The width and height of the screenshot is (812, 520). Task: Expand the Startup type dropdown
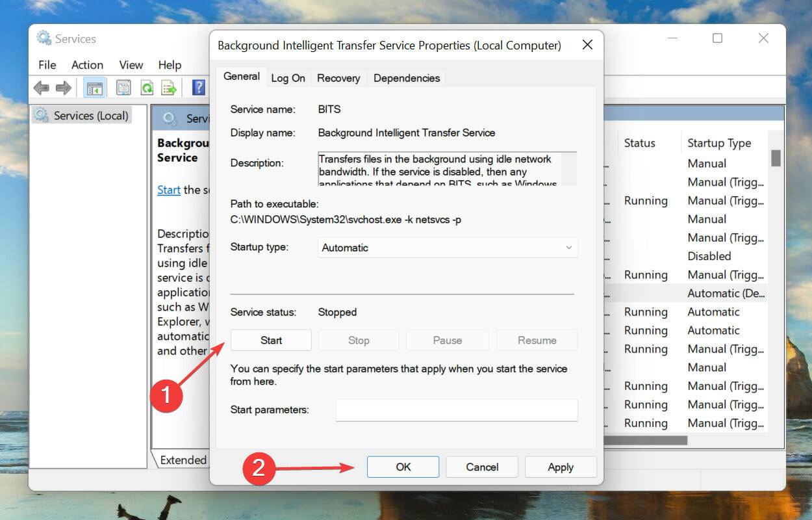point(446,248)
